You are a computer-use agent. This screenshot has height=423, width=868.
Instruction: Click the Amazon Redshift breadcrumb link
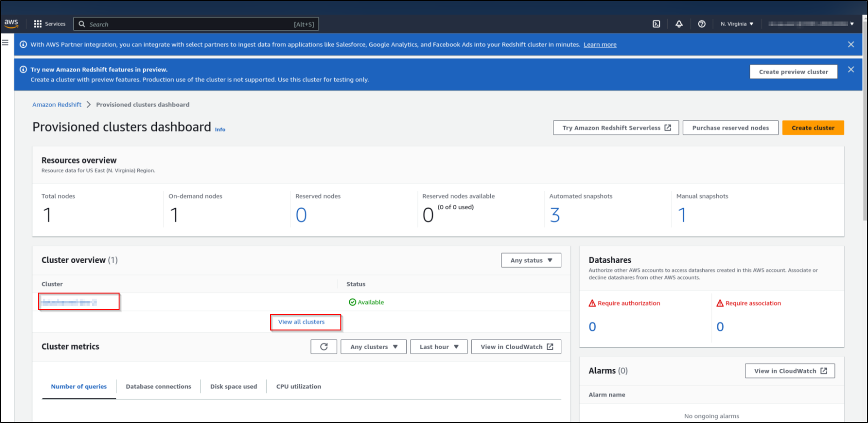pos(57,105)
